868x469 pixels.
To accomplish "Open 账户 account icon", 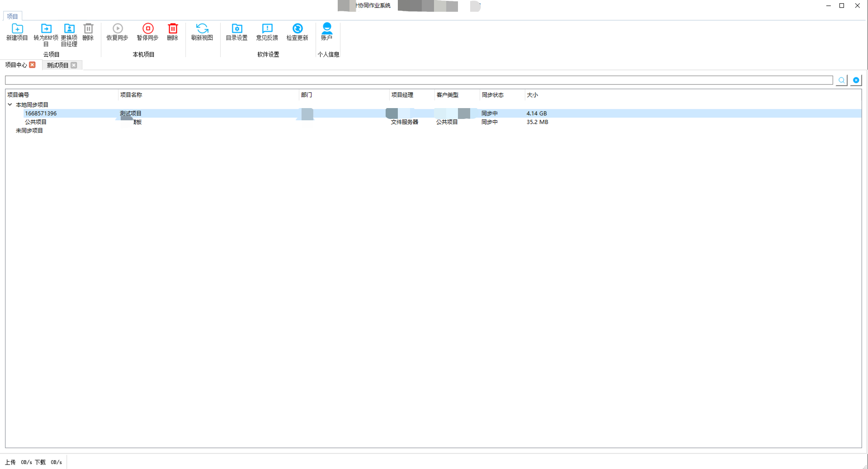I will coord(327,28).
